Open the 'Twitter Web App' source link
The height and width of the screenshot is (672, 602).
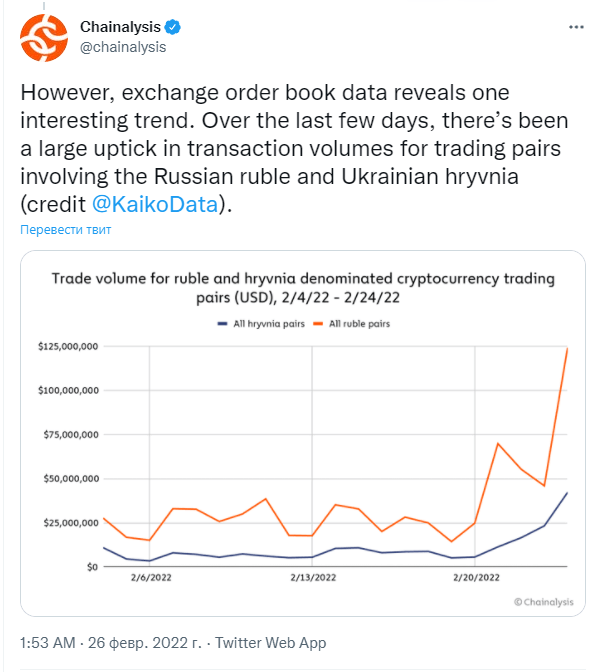point(270,643)
